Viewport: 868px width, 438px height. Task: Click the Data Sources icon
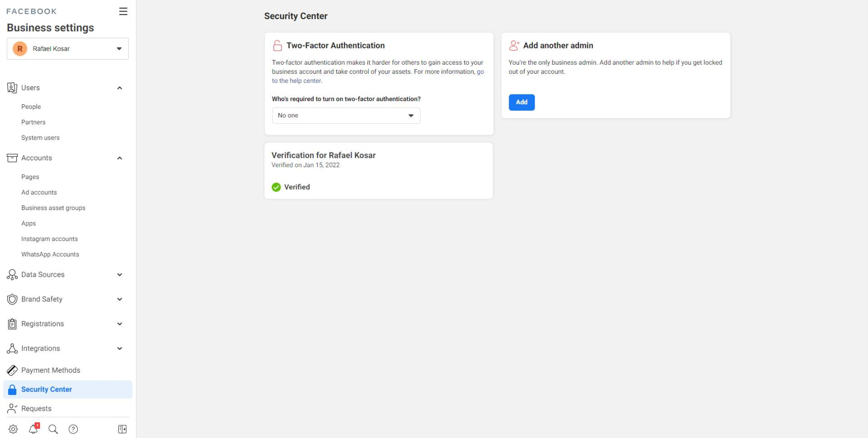(12, 275)
